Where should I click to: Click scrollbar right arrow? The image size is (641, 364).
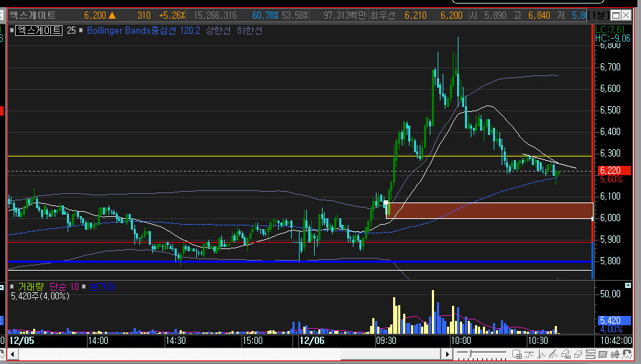pyautogui.click(x=447, y=354)
